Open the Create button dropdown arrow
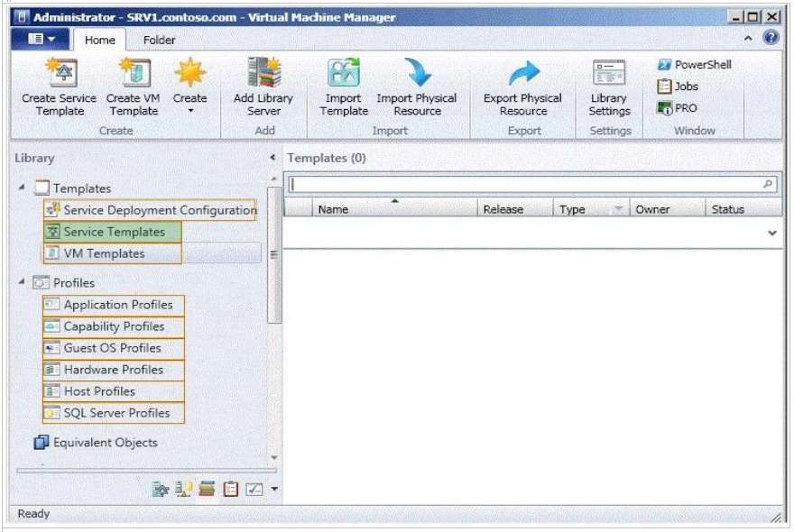 click(x=190, y=111)
